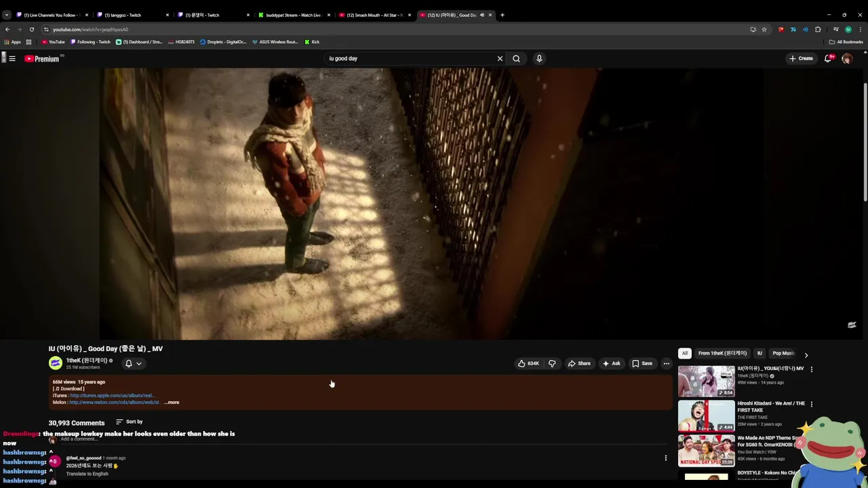Open options for We Are! suggestion
The width and height of the screenshot is (868, 488).
pyautogui.click(x=811, y=404)
